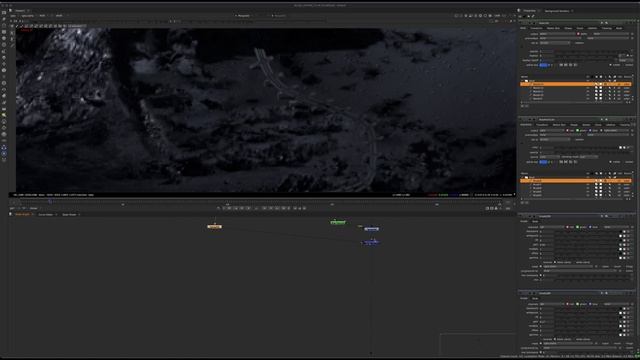
Task: Open the clip to dropdown in the first RotoPaint panel
Action: pyautogui.click(x=555, y=43)
